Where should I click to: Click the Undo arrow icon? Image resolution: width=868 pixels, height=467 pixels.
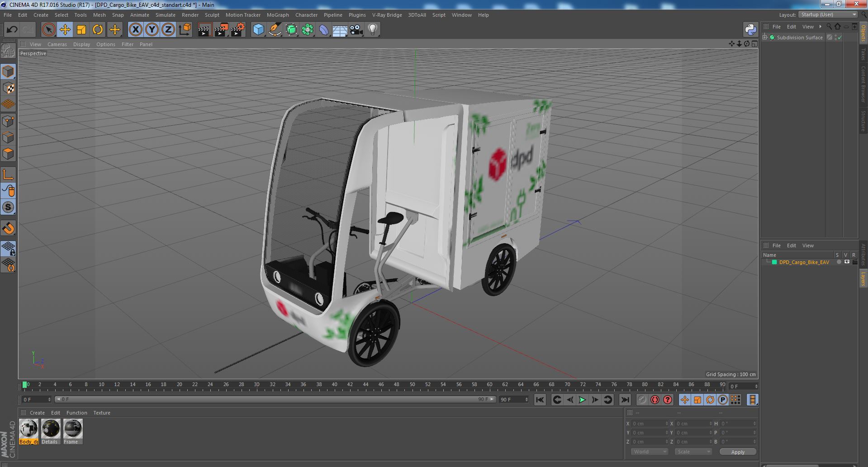[x=12, y=30]
